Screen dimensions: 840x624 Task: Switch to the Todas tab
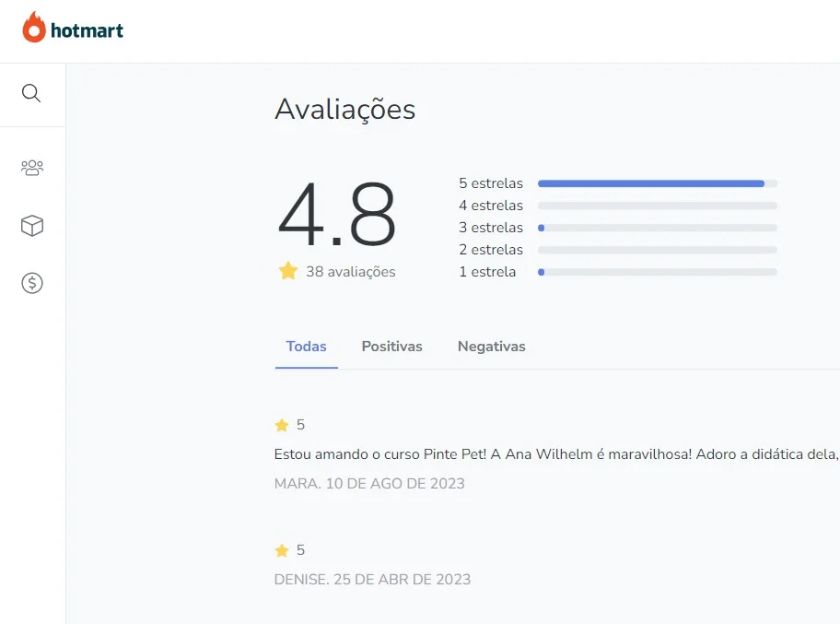[x=306, y=347]
